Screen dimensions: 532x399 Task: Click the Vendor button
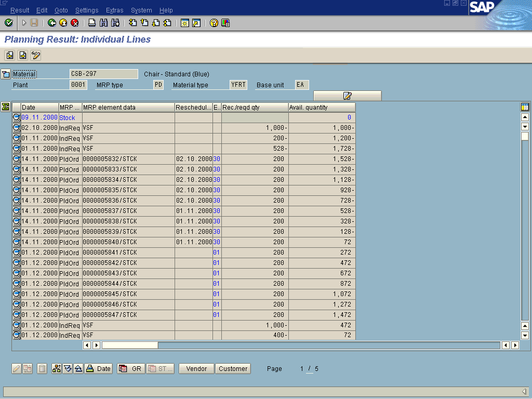pos(196,368)
